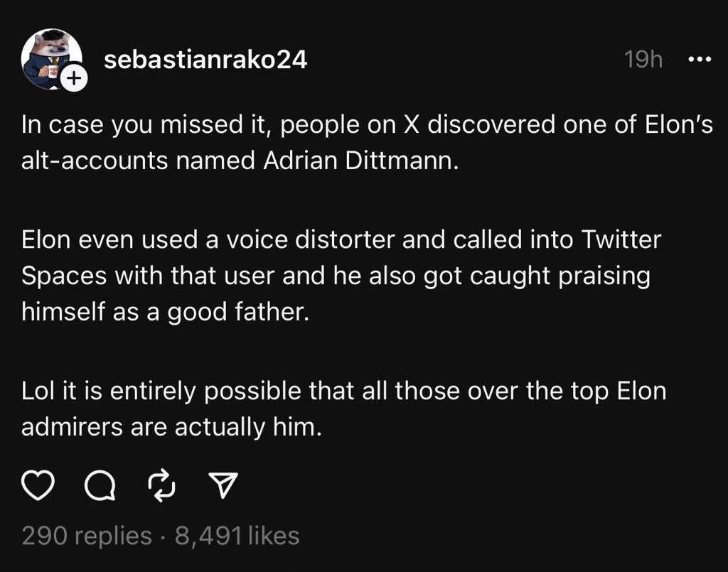Repost this thread using the arrows icon
The height and width of the screenshot is (572, 728).
(161, 486)
